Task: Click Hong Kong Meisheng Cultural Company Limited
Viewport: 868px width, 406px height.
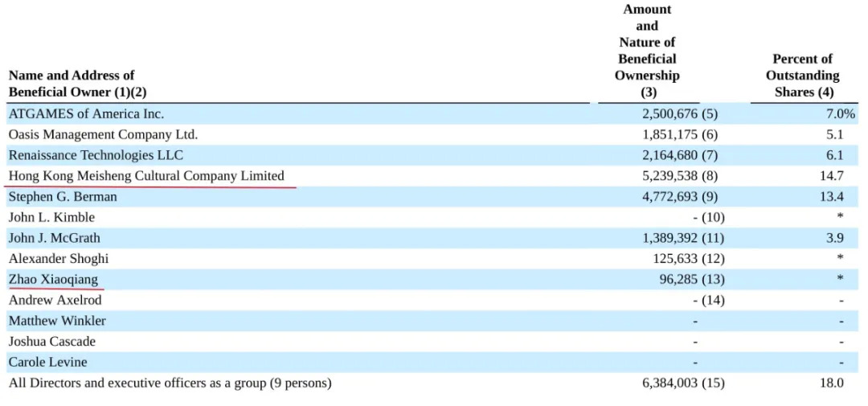Action: coord(146,176)
